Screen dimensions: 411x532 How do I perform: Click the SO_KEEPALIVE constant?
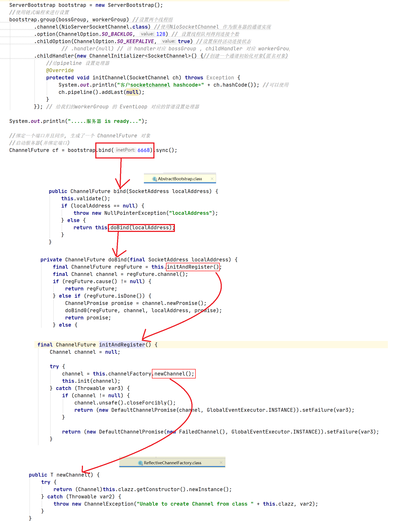(135, 41)
